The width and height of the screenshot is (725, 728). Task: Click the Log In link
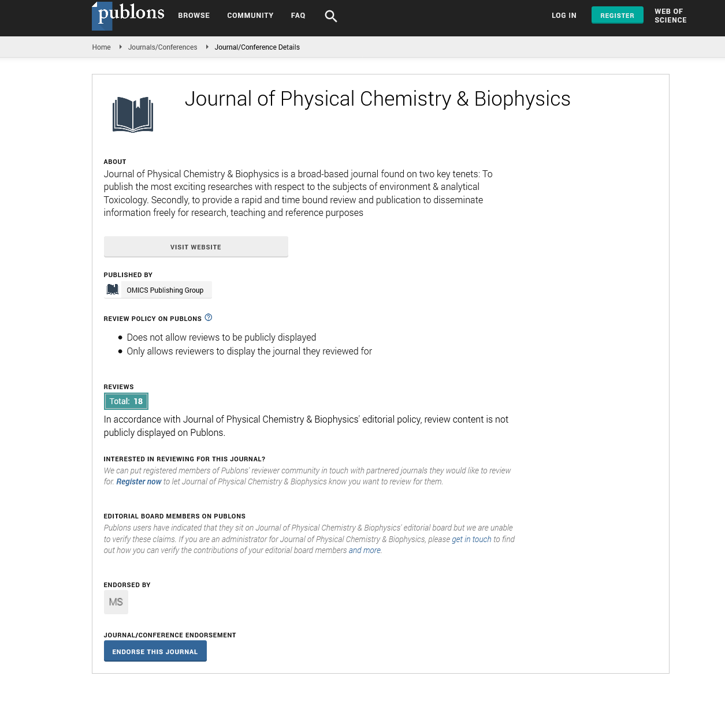pos(564,16)
